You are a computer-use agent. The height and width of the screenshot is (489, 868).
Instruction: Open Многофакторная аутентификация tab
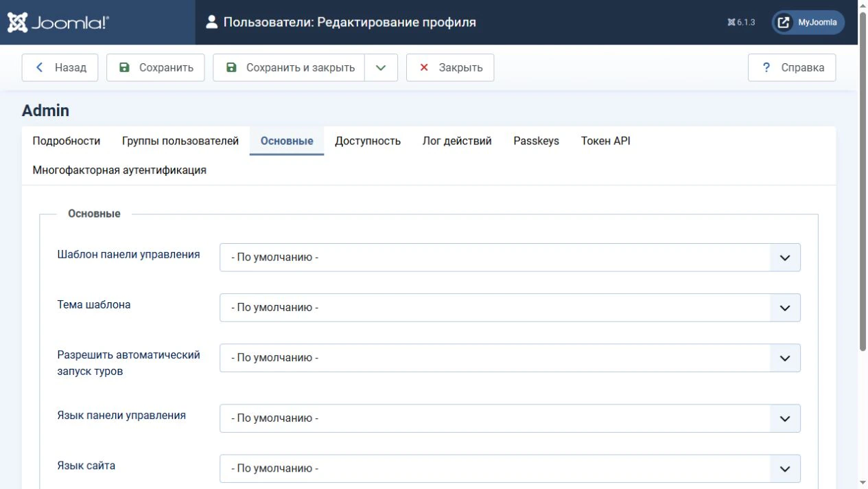(119, 170)
